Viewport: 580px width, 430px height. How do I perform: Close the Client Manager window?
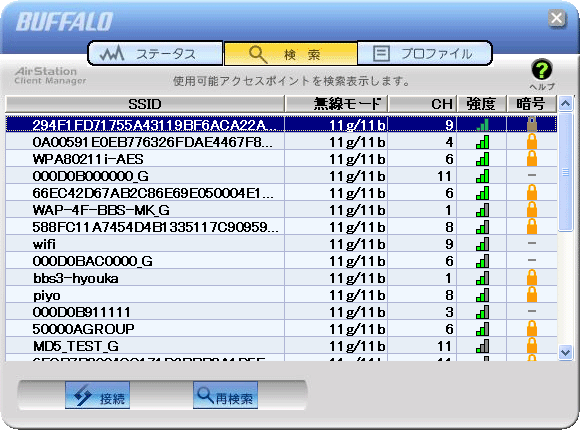[557, 18]
